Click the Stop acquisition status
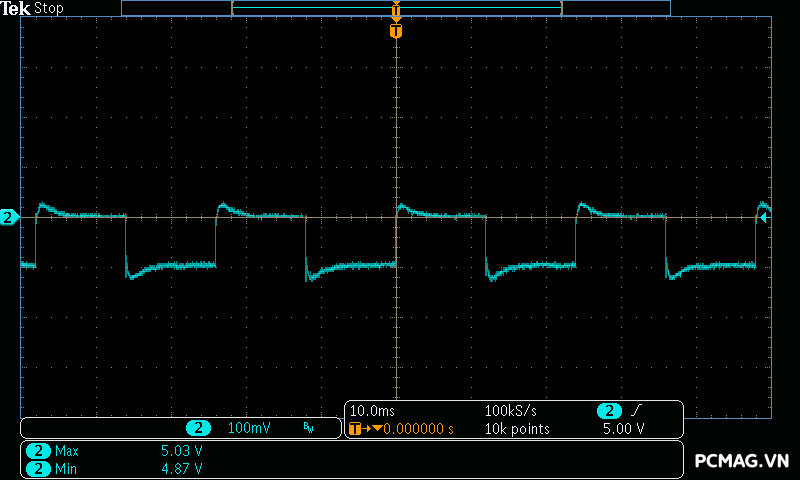This screenshot has width=800, height=480. [x=49, y=8]
